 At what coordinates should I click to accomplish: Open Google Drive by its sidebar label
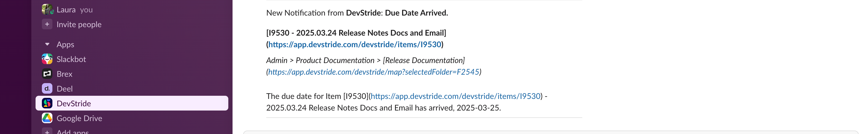click(79, 118)
